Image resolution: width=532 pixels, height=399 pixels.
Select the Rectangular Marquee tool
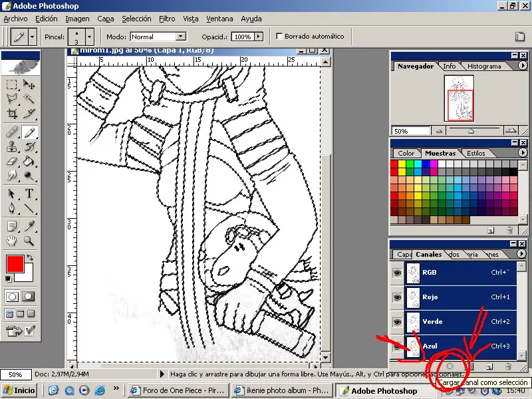11,84
